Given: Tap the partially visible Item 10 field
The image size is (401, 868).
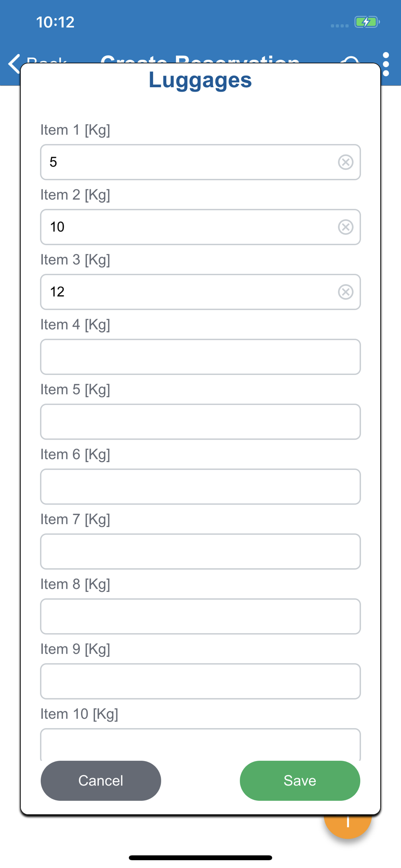Looking at the screenshot, I should (x=200, y=745).
